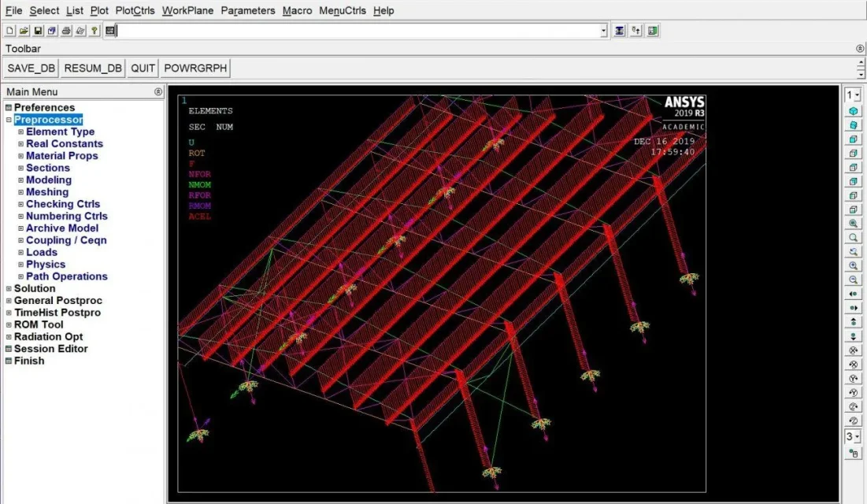
Task: Rotate model about negative Z axis
Action: (853, 421)
